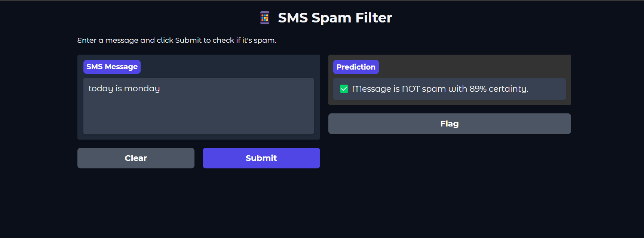Click the SMS Spam Filter heading

coord(335,17)
